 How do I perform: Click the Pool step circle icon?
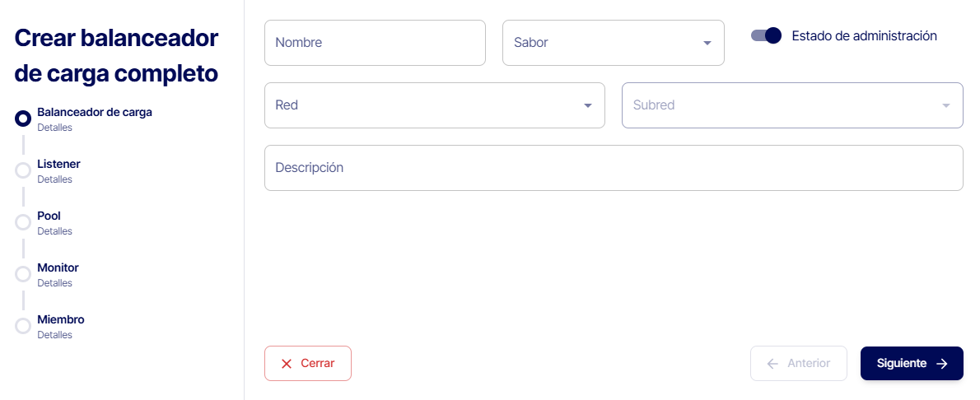click(23, 222)
